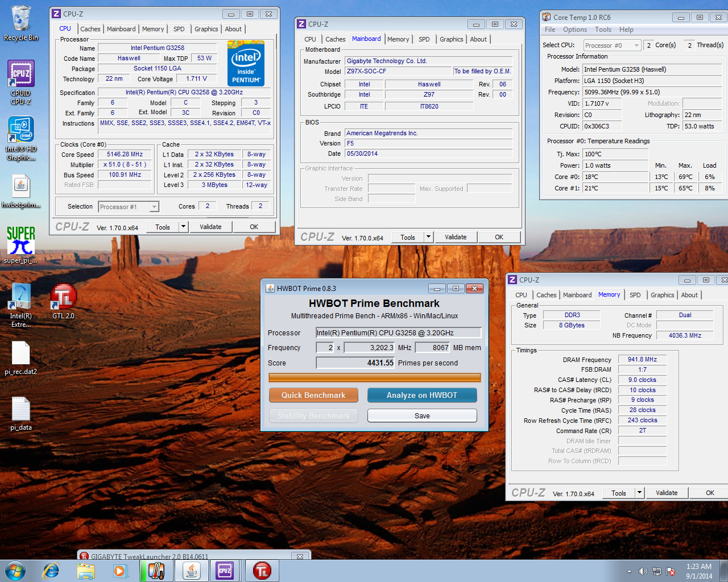This screenshot has width=728, height=582.
Task: Open the Help menu in Core Temp
Action: click(626, 30)
